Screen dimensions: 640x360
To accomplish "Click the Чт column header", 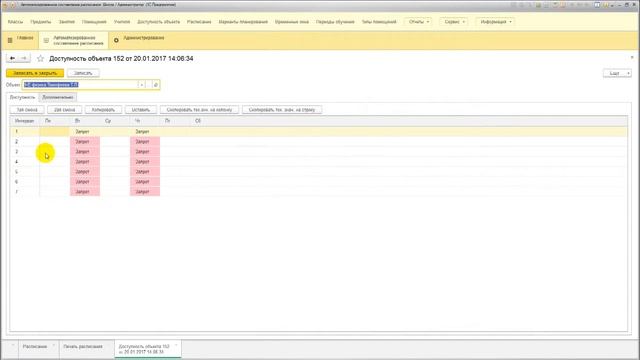I will [145, 121].
